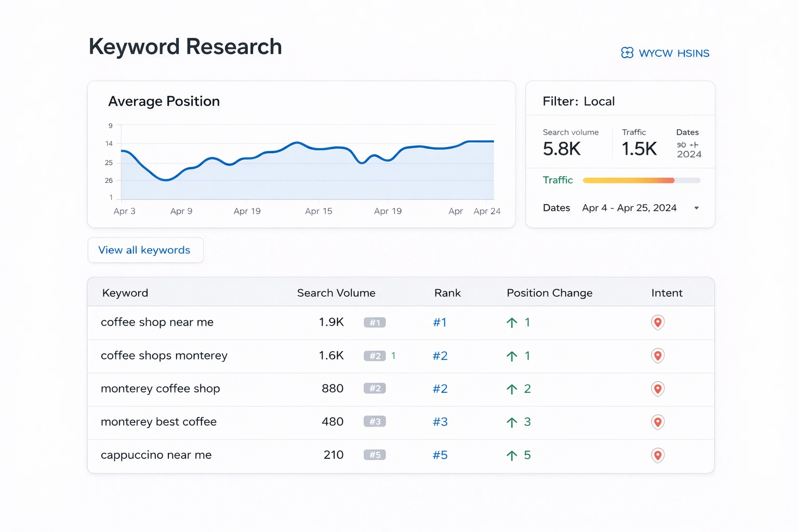Sort by Search Volume column header

336,293
